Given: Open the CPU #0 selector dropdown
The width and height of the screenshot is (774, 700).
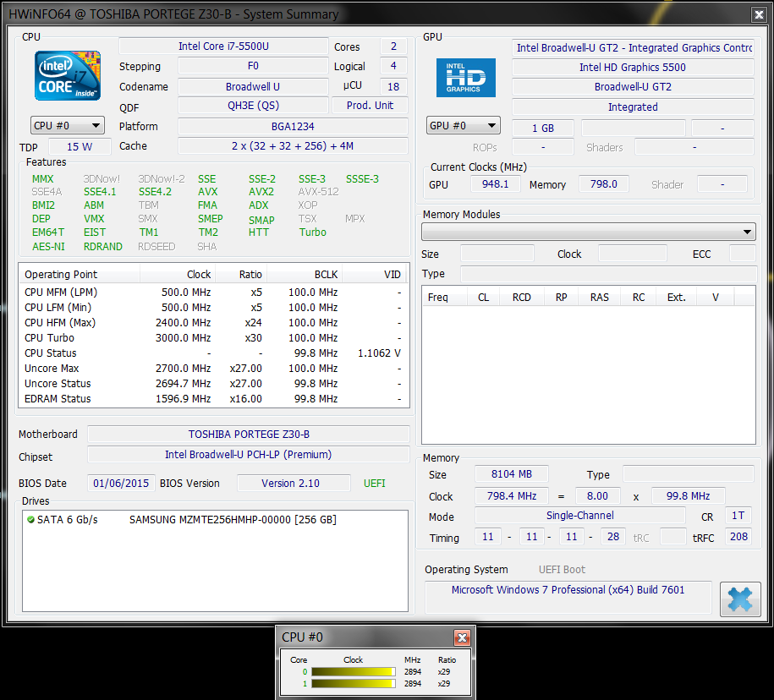Looking at the screenshot, I should tap(68, 126).
